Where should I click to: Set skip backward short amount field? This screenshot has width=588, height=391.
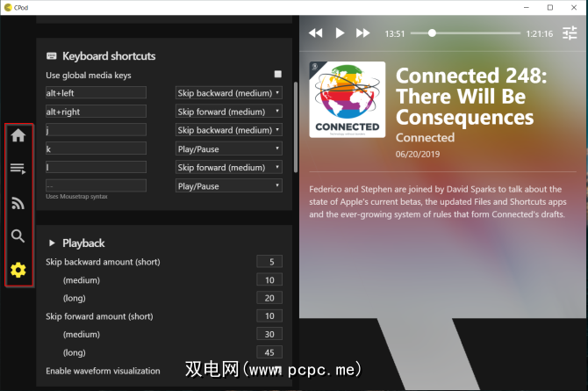[269, 262]
